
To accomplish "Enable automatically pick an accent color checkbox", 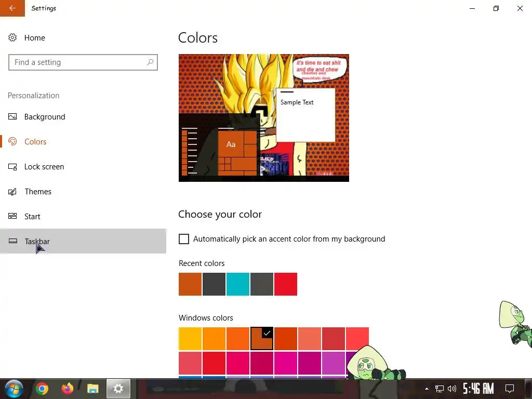I will click(184, 239).
